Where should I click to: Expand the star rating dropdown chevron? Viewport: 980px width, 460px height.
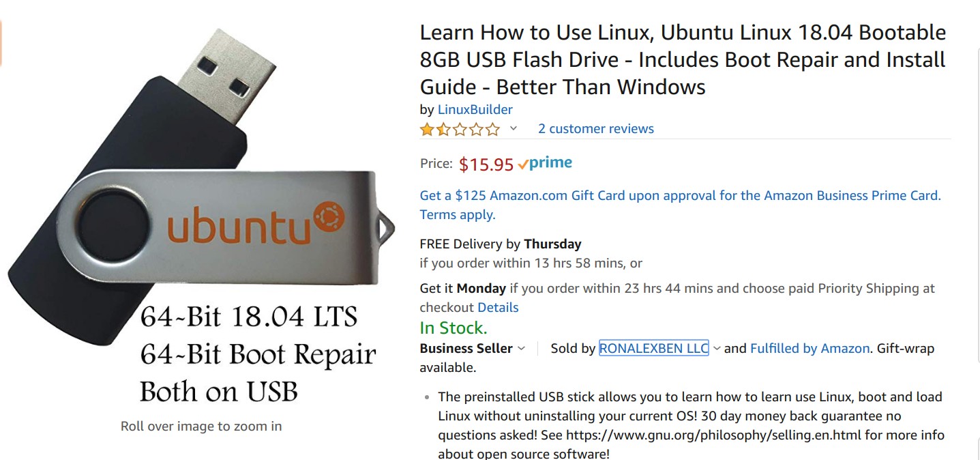pyautogui.click(x=514, y=128)
